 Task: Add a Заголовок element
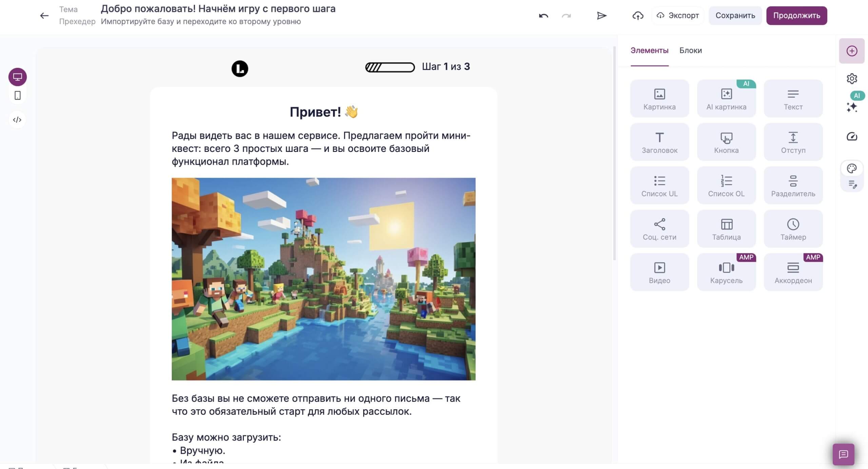coord(659,142)
